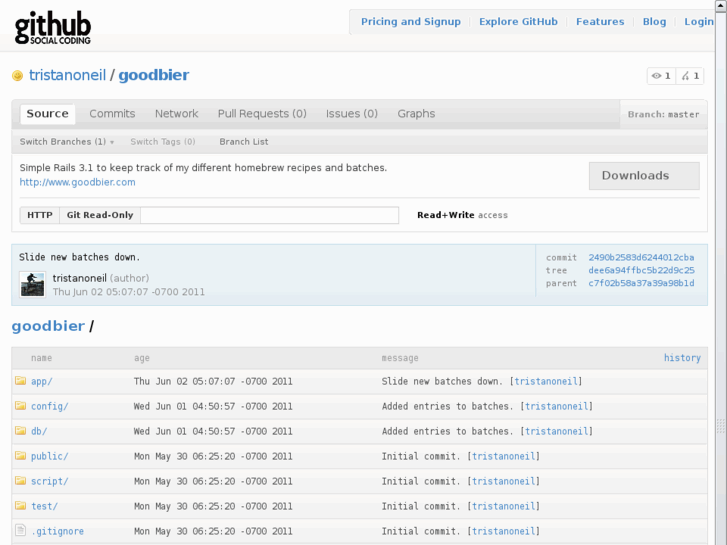Click the forks icon counter
The image size is (727, 545).
(690, 76)
